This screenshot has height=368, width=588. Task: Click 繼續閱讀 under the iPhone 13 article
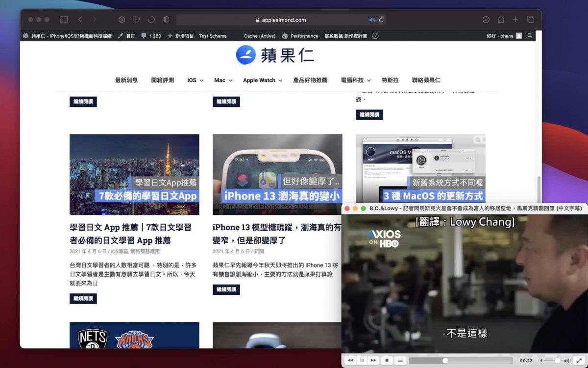pos(226,289)
